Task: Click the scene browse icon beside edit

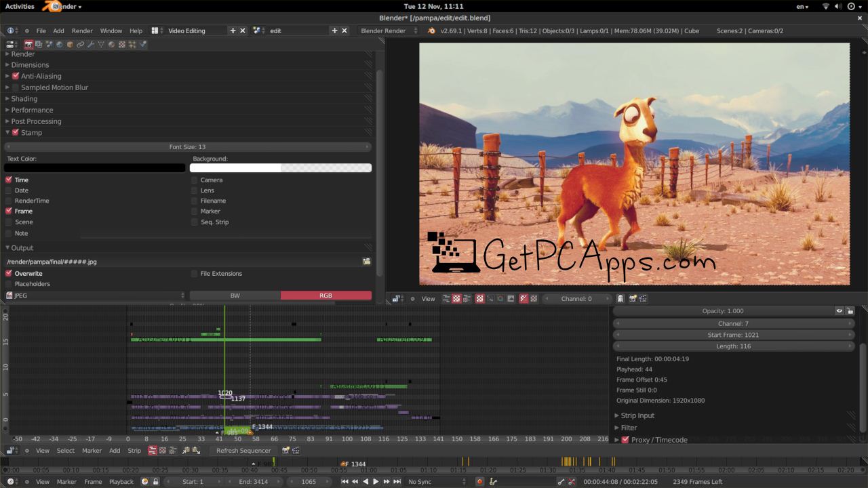Action: tap(258, 30)
